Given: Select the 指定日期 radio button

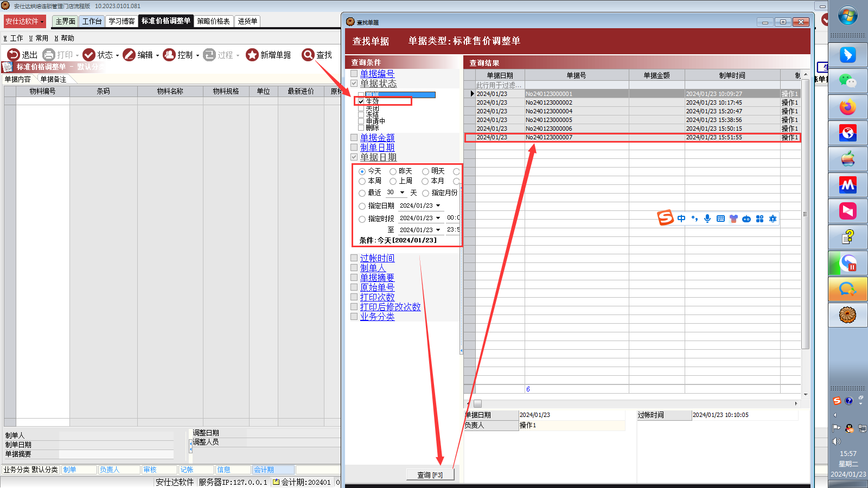Looking at the screenshot, I should (x=362, y=206).
